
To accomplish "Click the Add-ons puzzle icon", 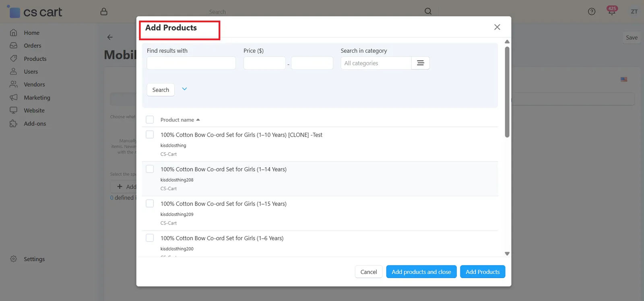I will 13,124.
